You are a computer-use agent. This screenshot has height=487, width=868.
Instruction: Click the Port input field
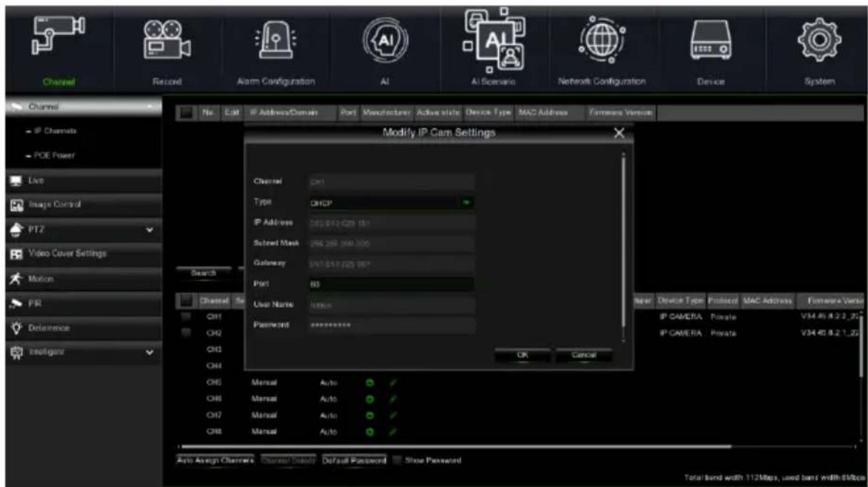pos(391,284)
